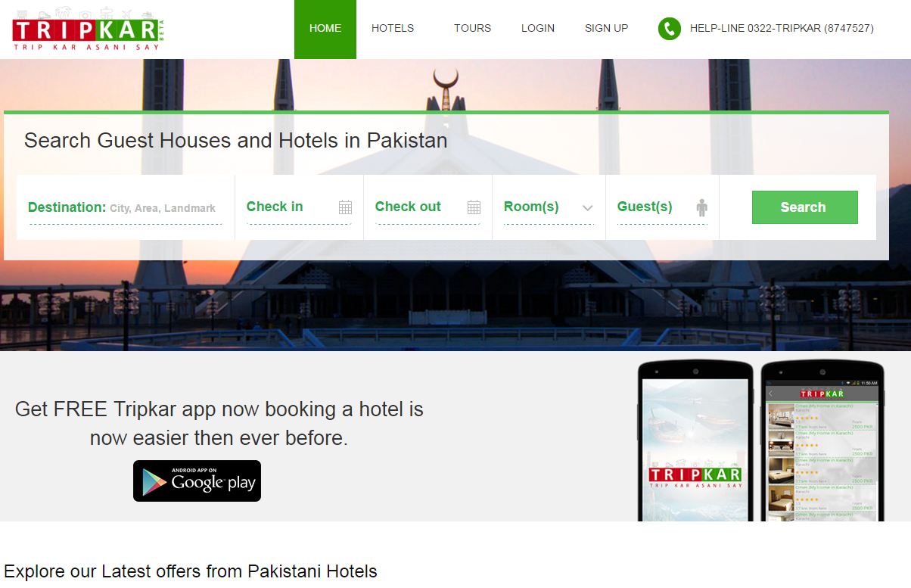Open the HOTELS menu item
This screenshot has height=588, width=911.
[393, 29]
